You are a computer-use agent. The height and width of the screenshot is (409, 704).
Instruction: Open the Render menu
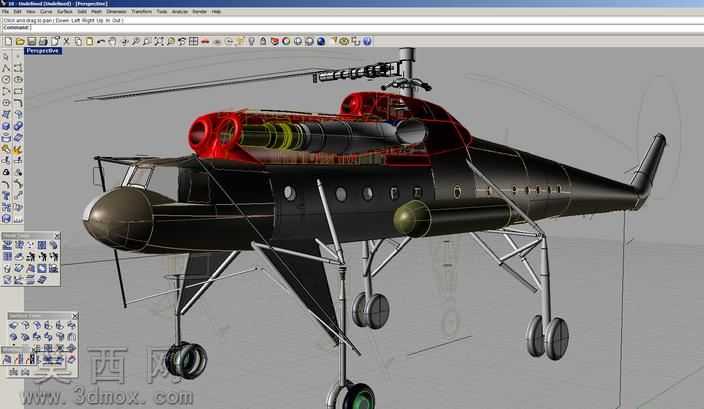tap(199, 12)
